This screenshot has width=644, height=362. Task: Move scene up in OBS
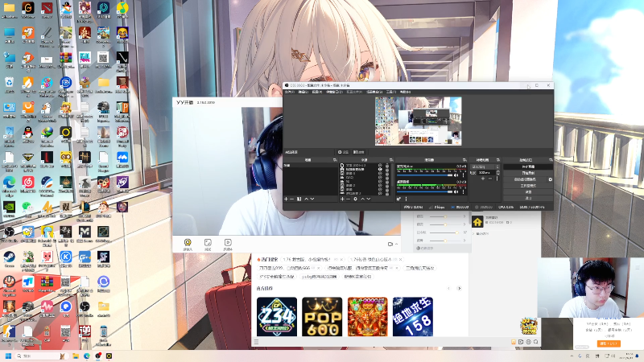(x=307, y=199)
